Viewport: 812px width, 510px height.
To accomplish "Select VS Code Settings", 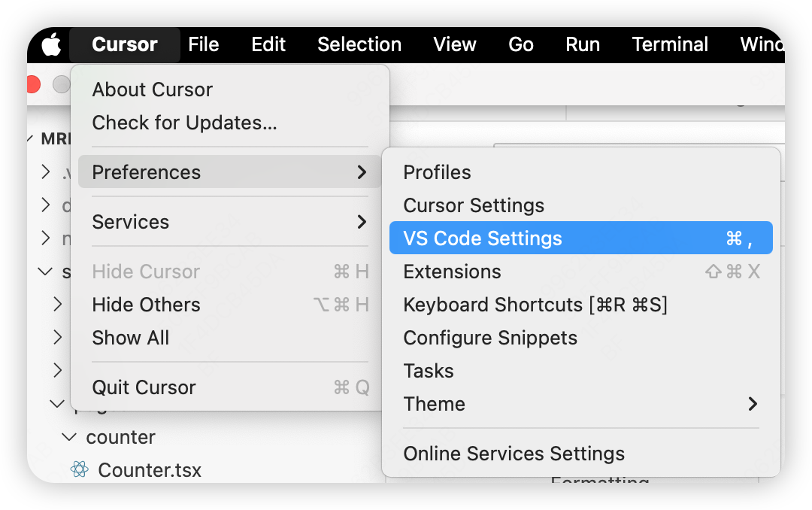I will (x=580, y=238).
